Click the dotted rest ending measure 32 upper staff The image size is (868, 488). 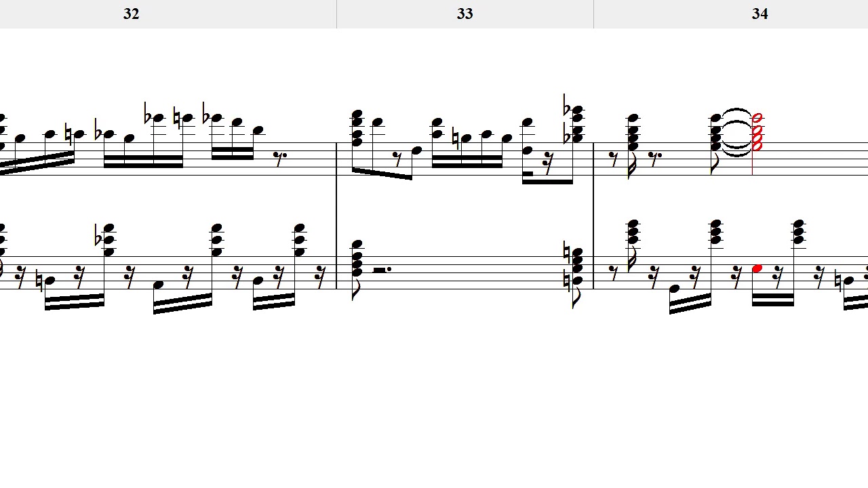point(279,158)
